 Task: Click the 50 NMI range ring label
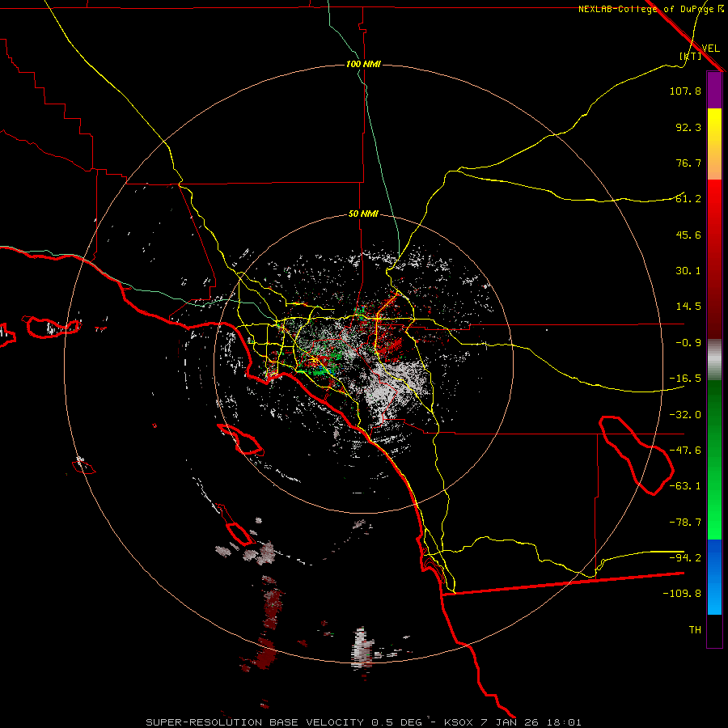pos(363,214)
